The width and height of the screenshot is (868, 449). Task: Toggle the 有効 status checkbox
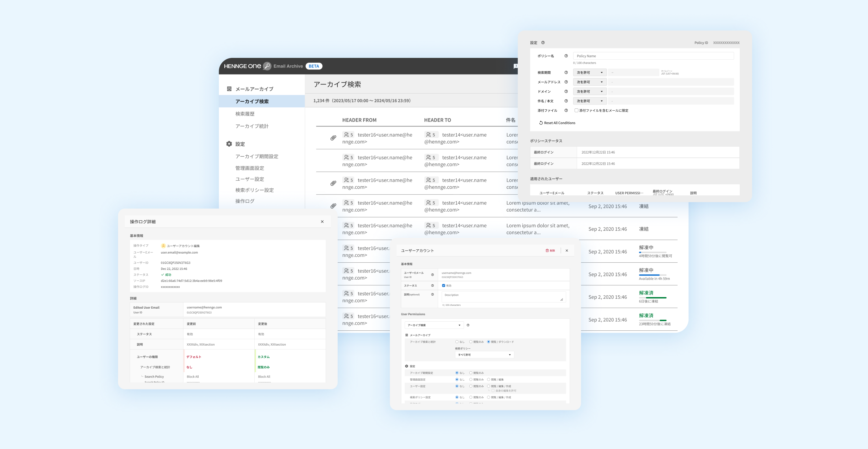coord(443,285)
